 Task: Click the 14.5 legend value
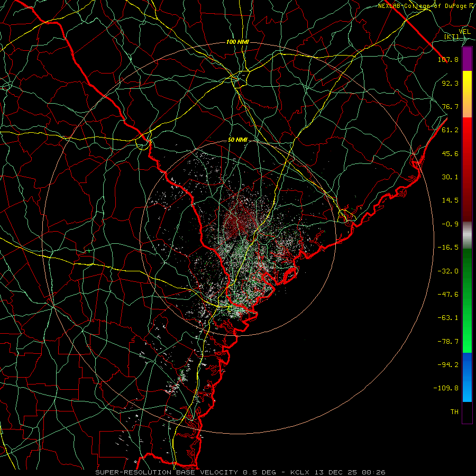450,200
